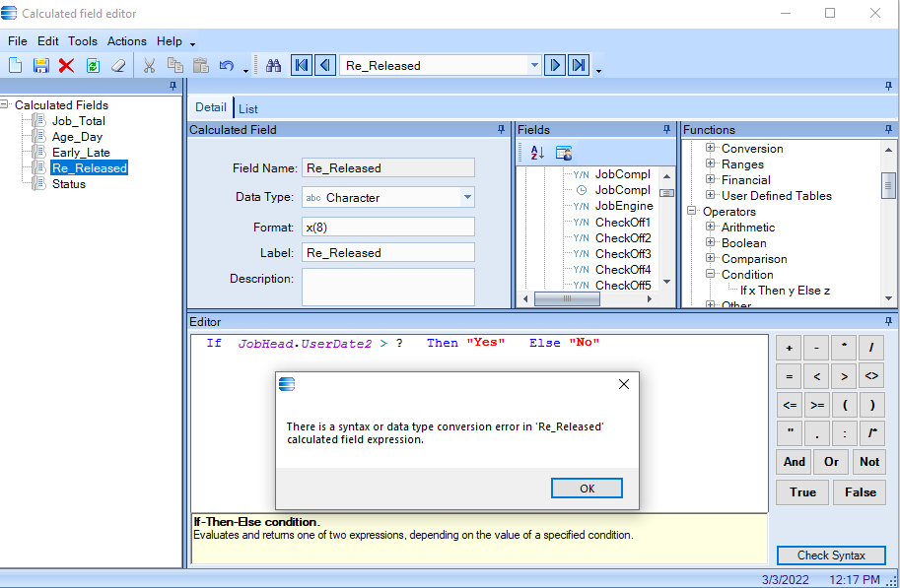Image resolution: width=900 pixels, height=588 pixels.
Task: Go to first record navigation button
Action: [302, 65]
